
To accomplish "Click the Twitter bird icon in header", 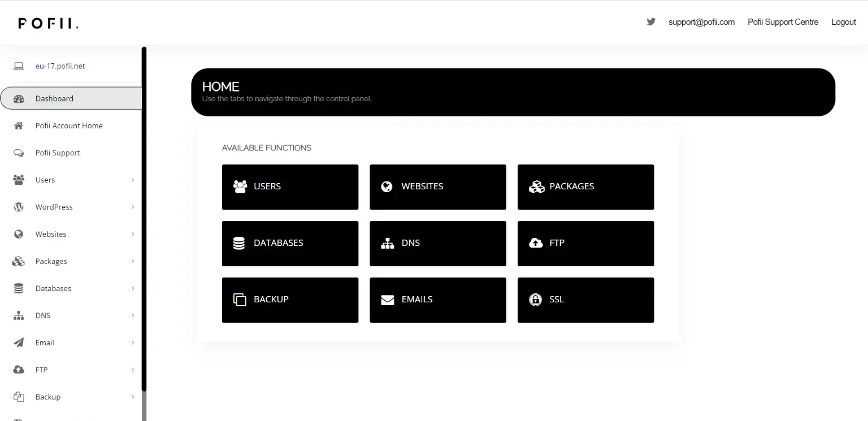I will point(651,22).
